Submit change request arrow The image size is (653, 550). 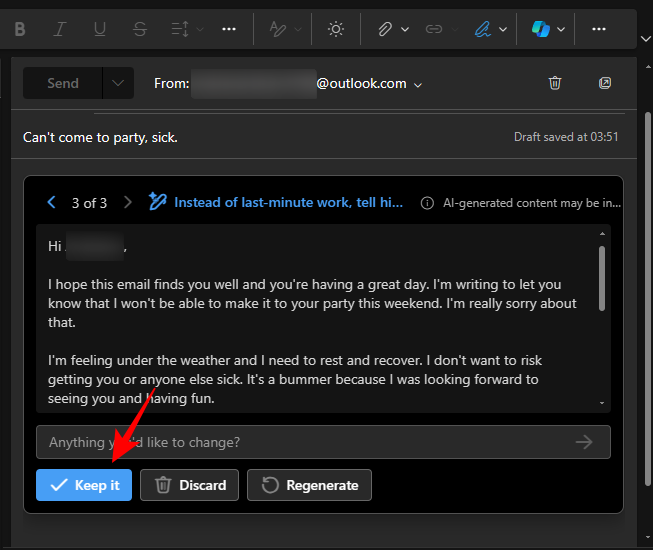(x=584, y=442)
